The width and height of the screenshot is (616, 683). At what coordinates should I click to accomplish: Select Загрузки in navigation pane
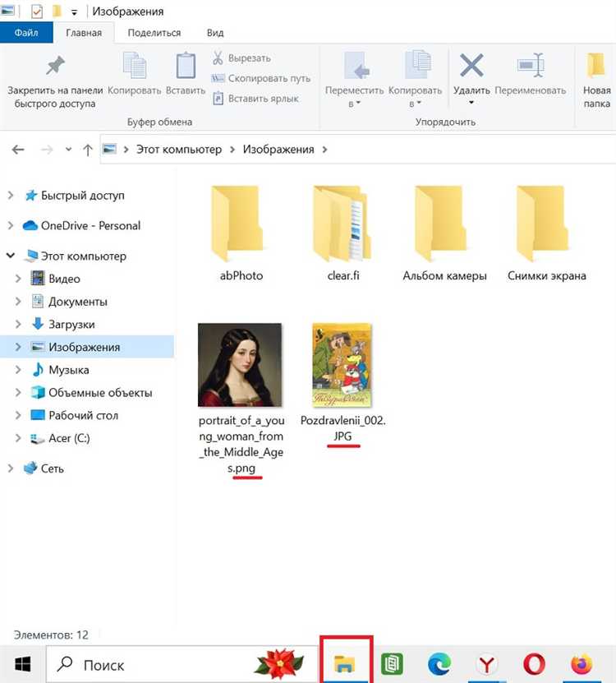71,324
